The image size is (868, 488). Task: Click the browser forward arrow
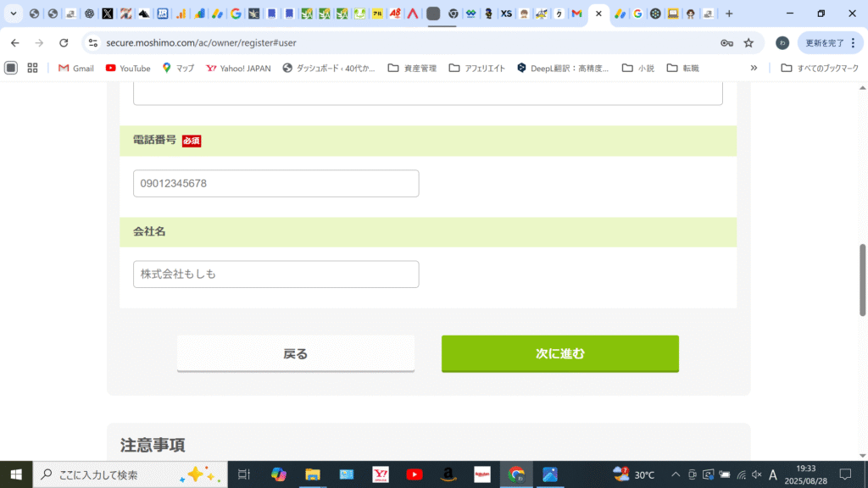pyautogui.click(x=39, y=42)
